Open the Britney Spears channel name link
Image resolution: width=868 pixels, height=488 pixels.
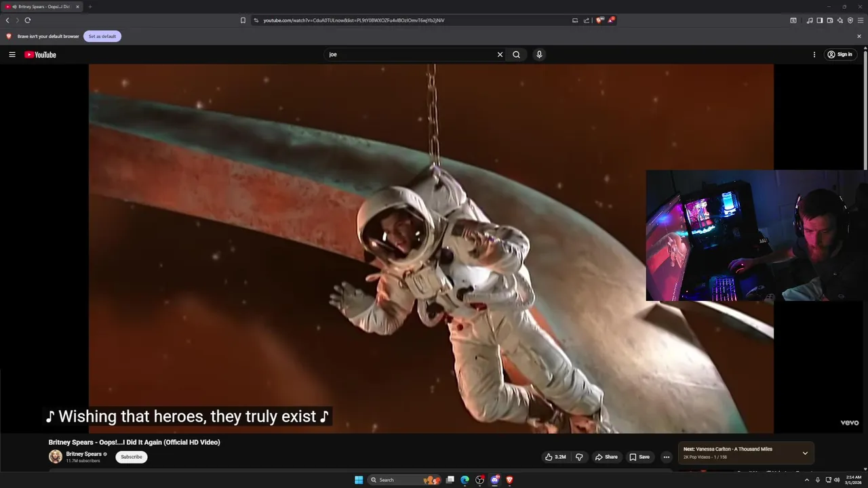(83, 454)
